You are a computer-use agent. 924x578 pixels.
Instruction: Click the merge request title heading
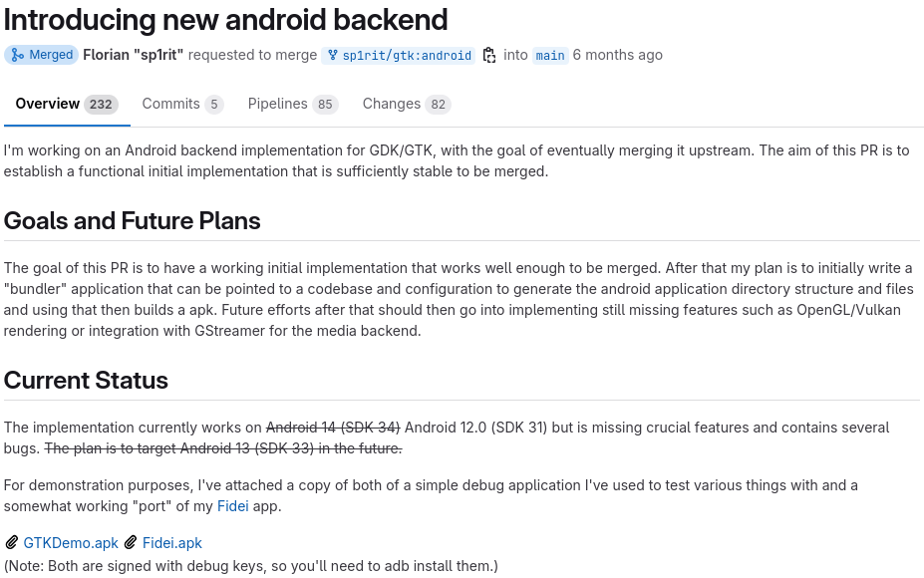tap(224, 20)
